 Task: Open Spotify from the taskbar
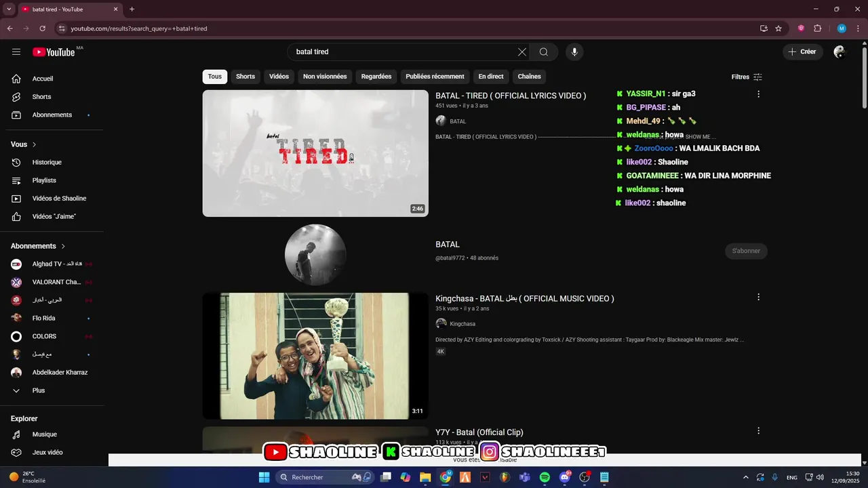545,477
